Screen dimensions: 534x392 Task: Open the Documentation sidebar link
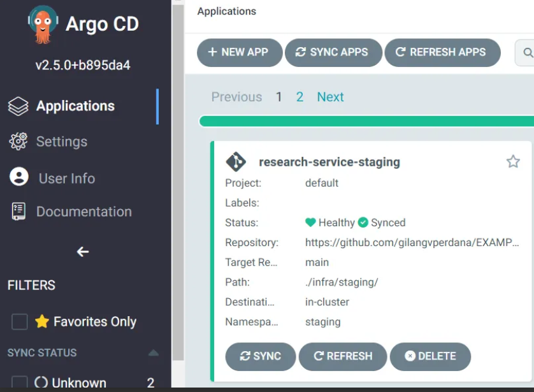pos(83,212)
